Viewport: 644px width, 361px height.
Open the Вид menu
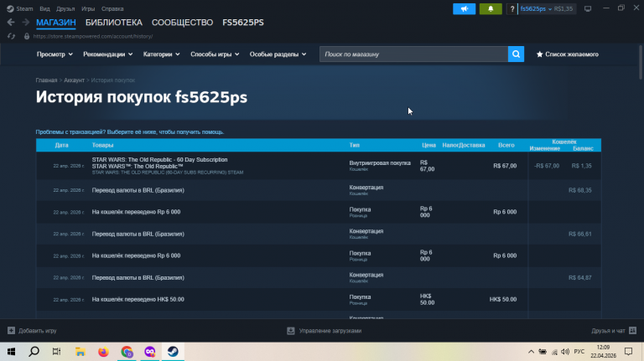point(44,8)
